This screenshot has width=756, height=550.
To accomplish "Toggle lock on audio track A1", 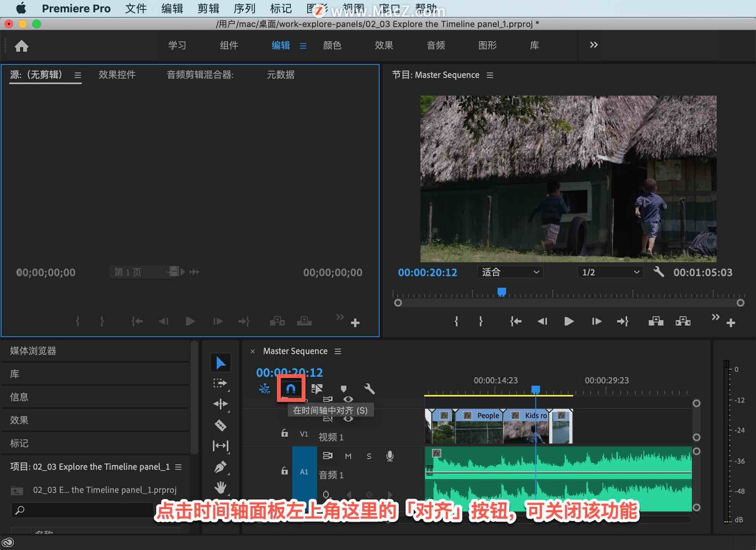I will pyautogui.click(x=284, y=471).
